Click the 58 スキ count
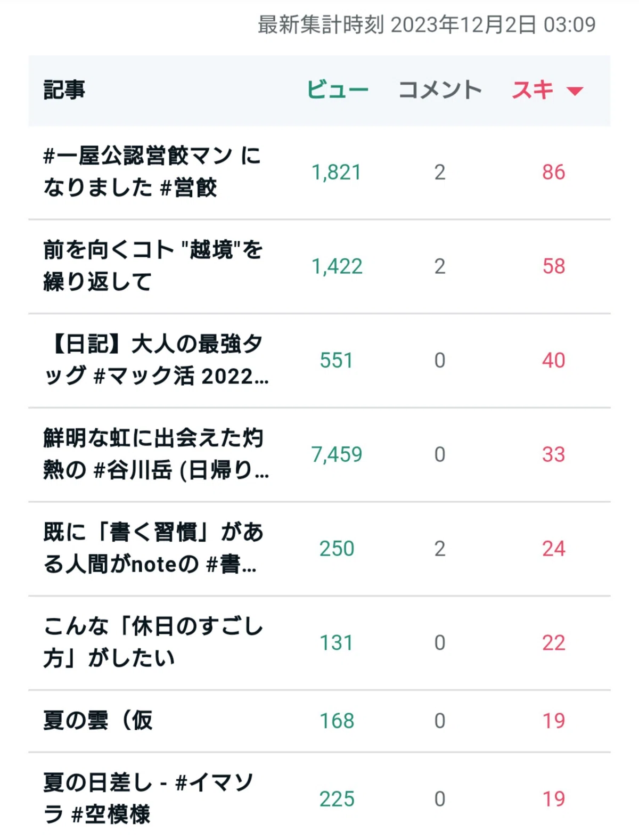Screen dimensions: 639x840 [x=554, y=266]
